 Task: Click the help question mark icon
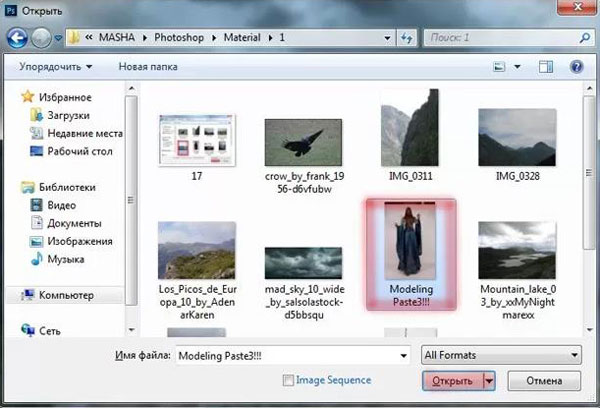coord(577,67)
